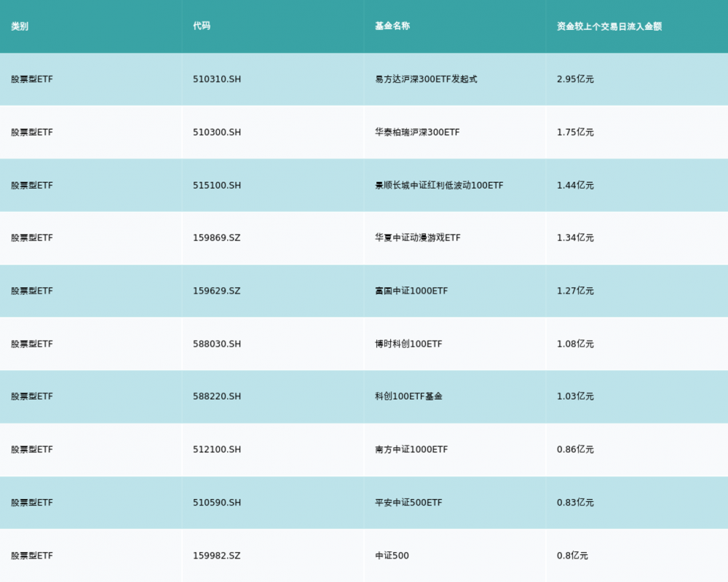Image resolution: width=728 pixels, height=582 pixels.
Task: Select fund name 博时科创100ETF
Action: pyautogui.click(x=408, y=344)
